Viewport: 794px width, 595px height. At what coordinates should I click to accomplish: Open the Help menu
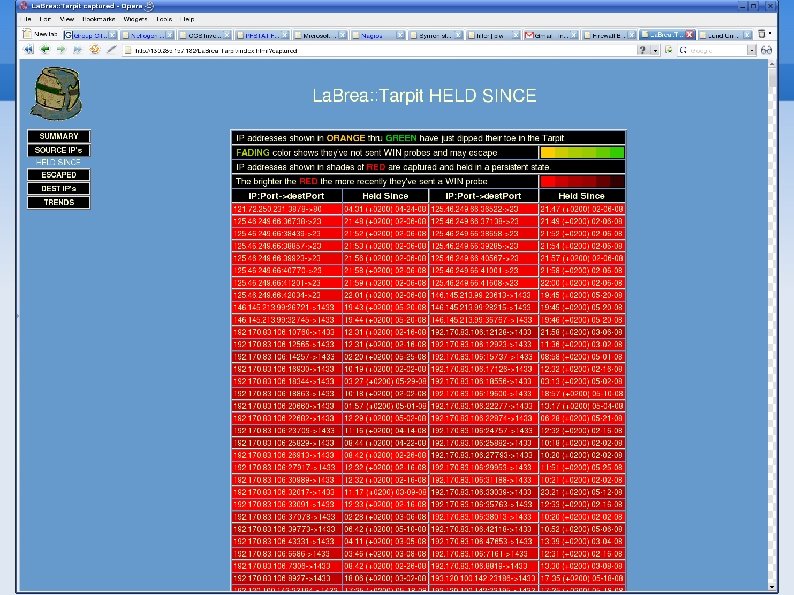(x=188, y=19)
